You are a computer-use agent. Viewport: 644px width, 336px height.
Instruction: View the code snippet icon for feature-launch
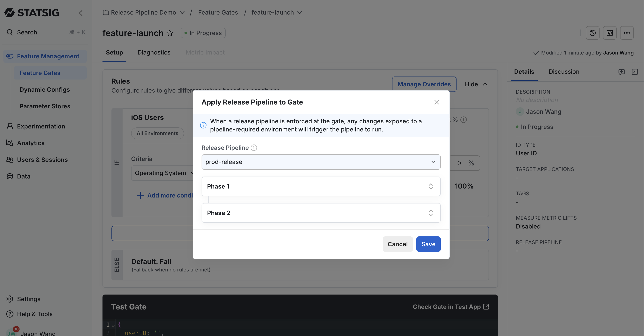click(x=610, y=33)
